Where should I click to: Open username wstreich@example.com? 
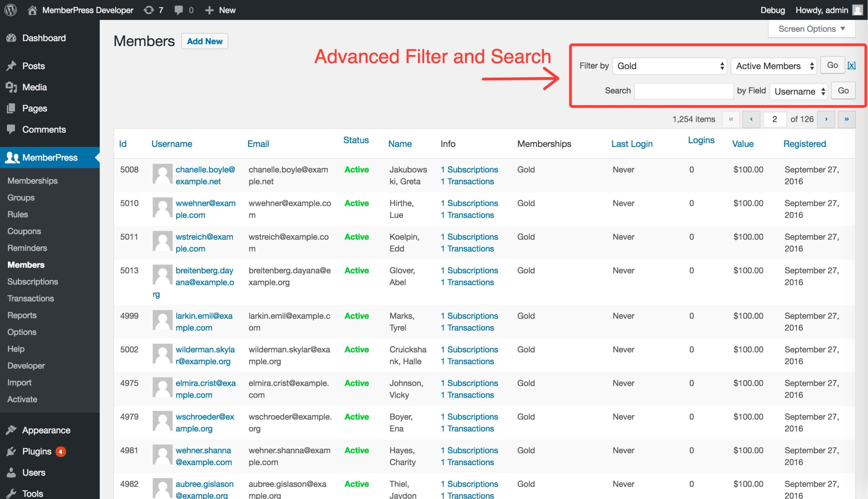coord(204,243)
